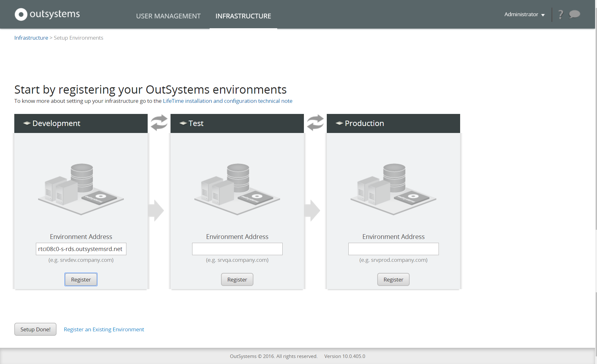
Task: Click the sync arrows between Development and Test
Action: pyautogui.click(x=158, y=123)
